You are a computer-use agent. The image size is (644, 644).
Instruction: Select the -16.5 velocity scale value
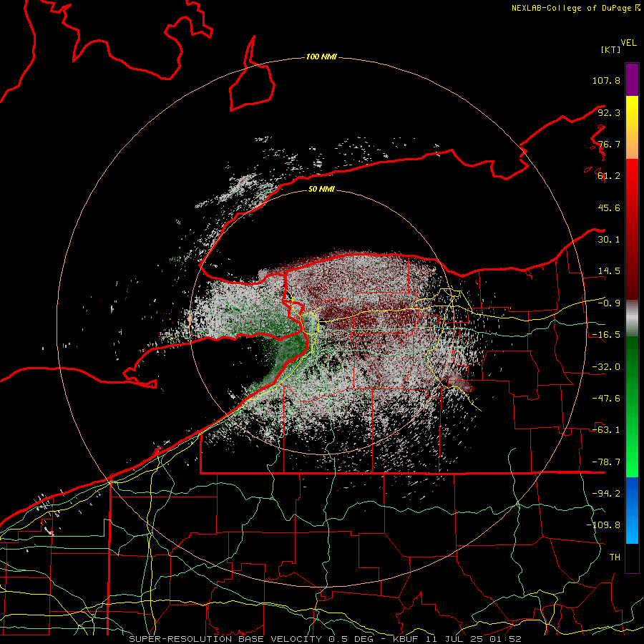coord(606,335)
